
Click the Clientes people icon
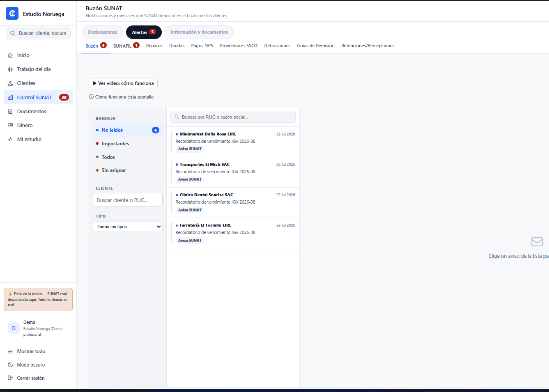(x=10, y=83)
